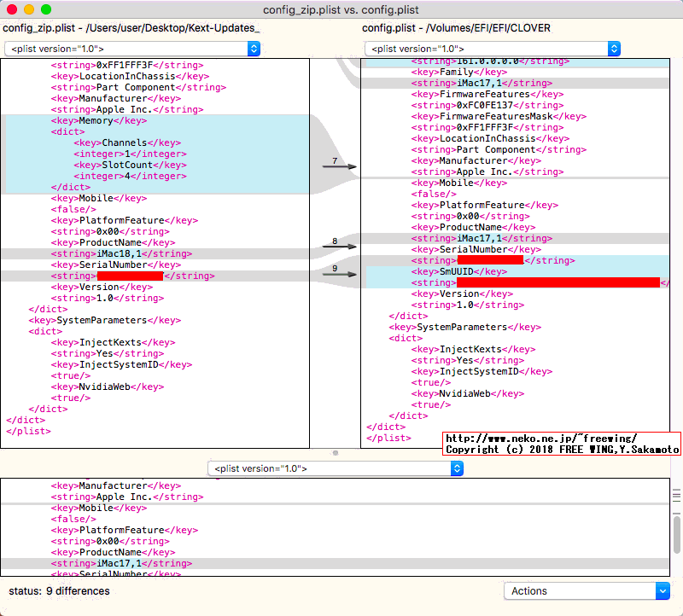
Task: Open the Actions popup menu
Action: click(588, 590)
